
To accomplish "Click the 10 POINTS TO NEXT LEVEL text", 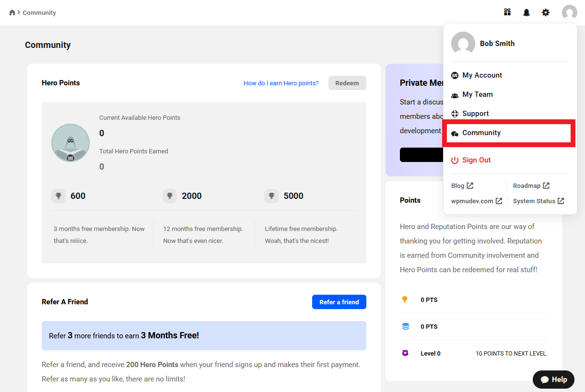I will tap(512, 354).
